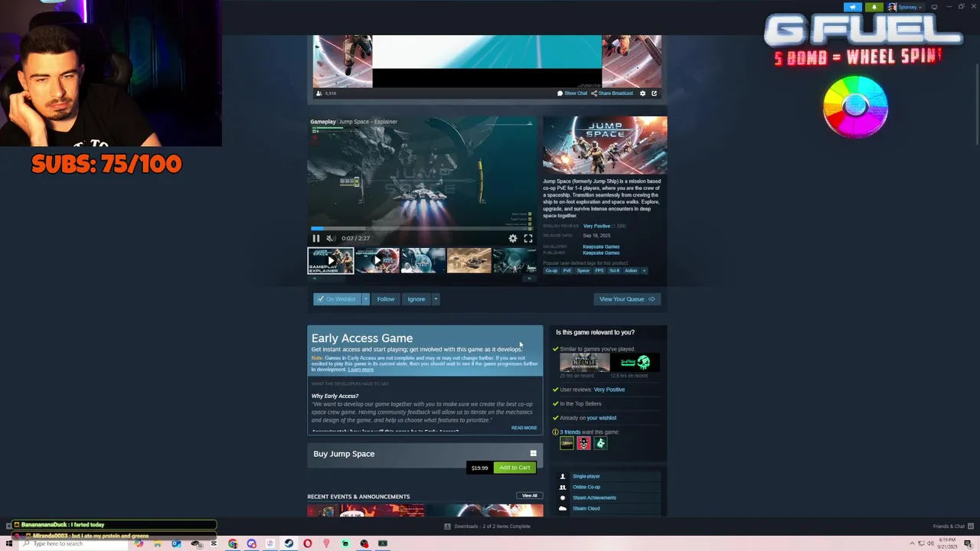The width and height of the screenshot is (980, 551).
Task: Expand the wishlist dropdown arrow
Action: coord(366,299)
